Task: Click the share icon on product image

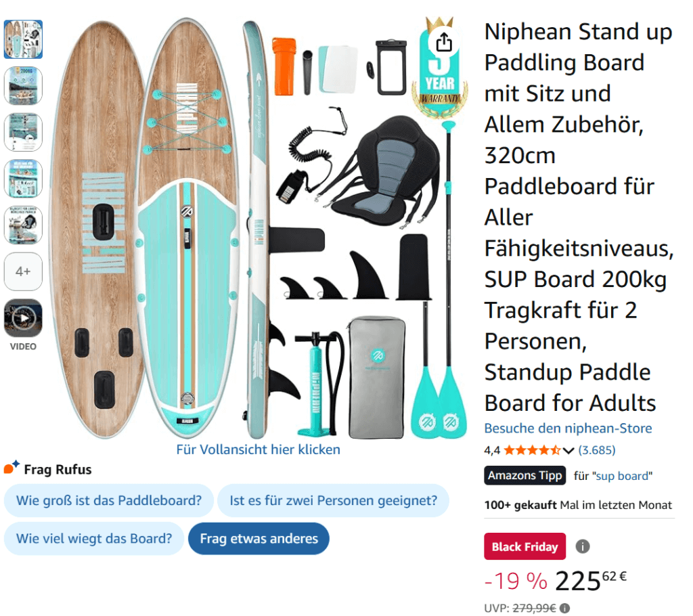Action: 443,43
